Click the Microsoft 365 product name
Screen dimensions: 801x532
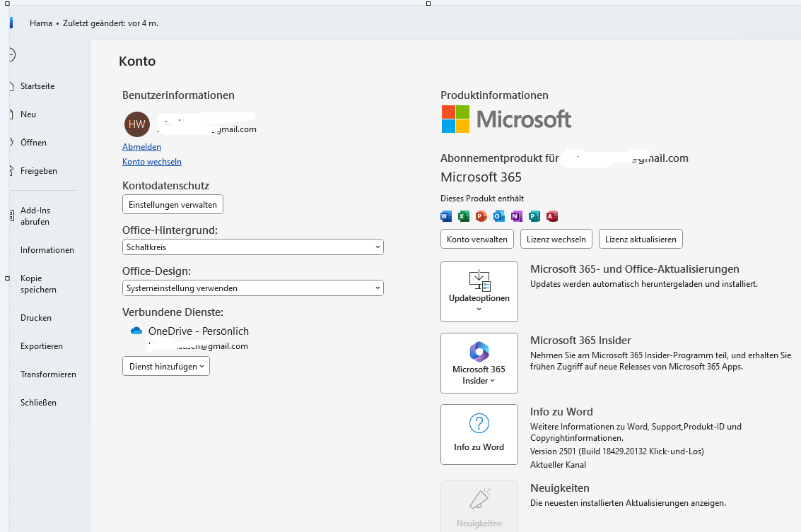[481, 177]
